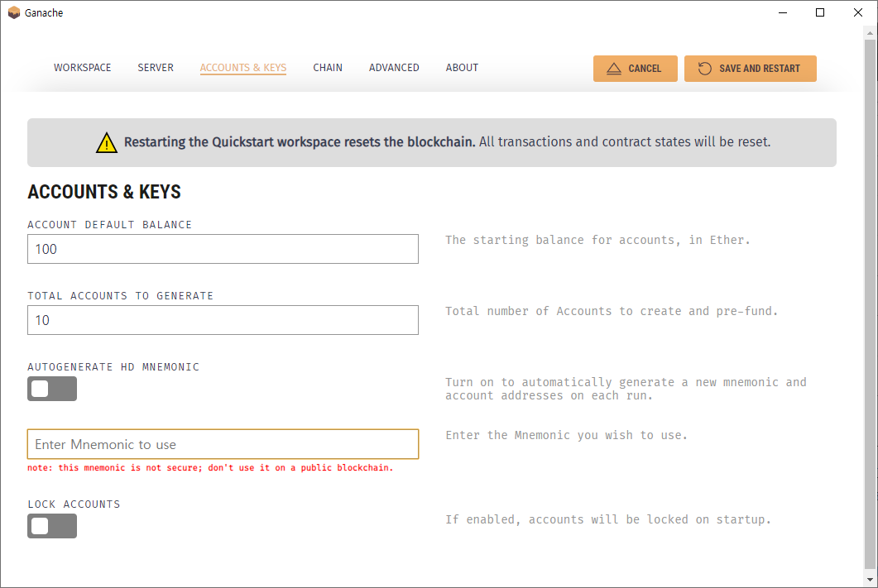
Task: Click the scrollbar down arrow
Action: (x=870, y=580)
